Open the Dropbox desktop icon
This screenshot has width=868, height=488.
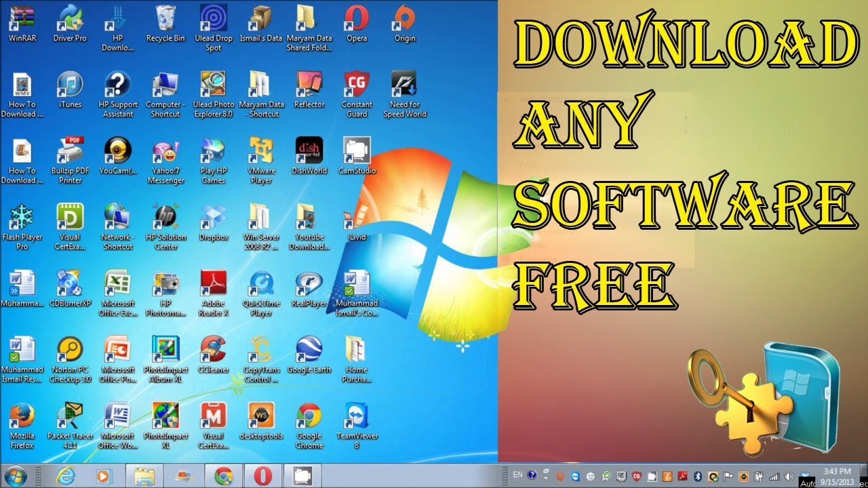tap(214, 223)
